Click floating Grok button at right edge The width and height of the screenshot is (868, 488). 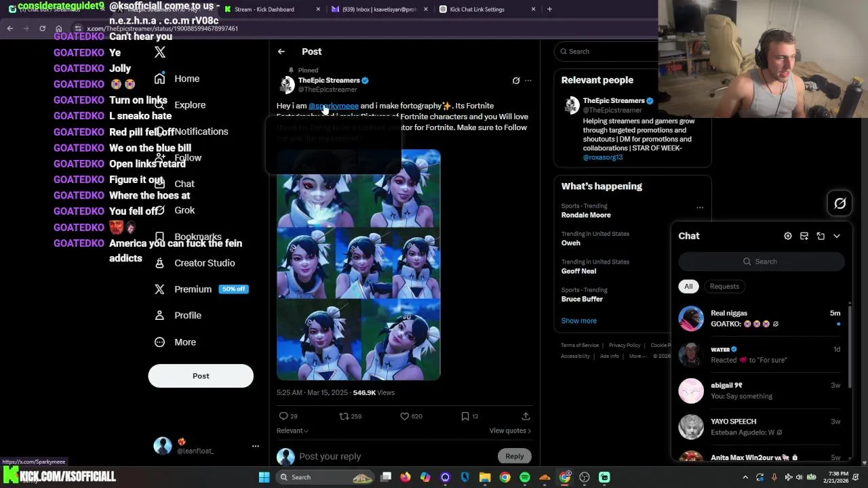(840, 203)
